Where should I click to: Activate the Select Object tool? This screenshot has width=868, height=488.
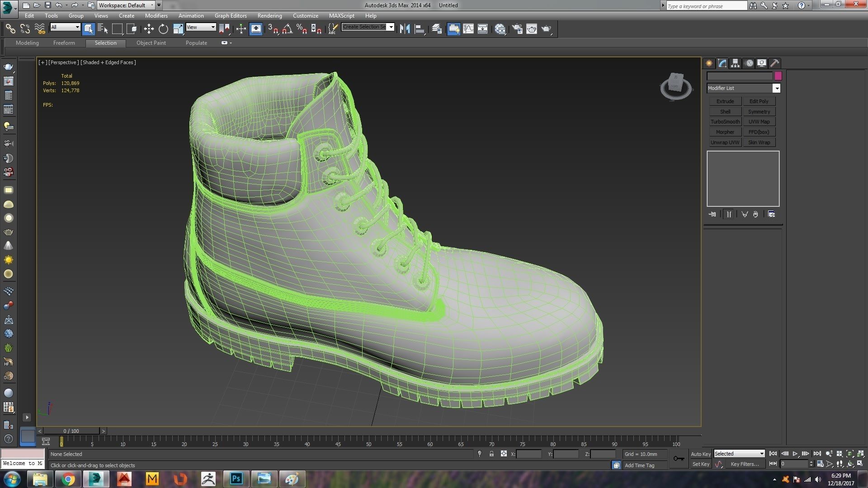88,29
